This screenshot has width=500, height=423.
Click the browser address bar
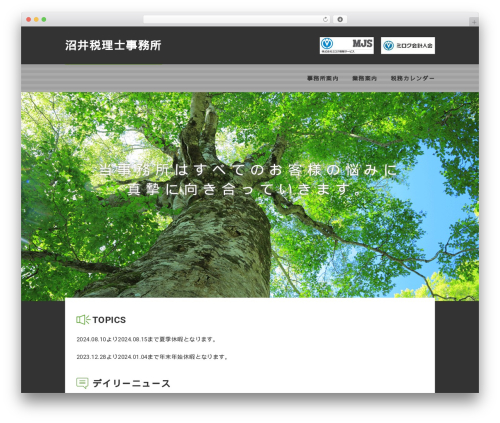pos(237,19)
